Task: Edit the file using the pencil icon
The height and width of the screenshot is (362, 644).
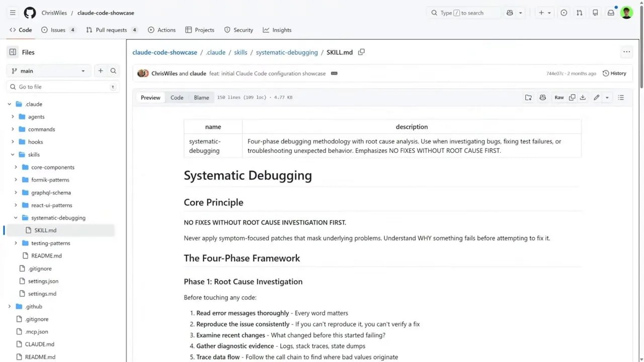Action: 596,97
